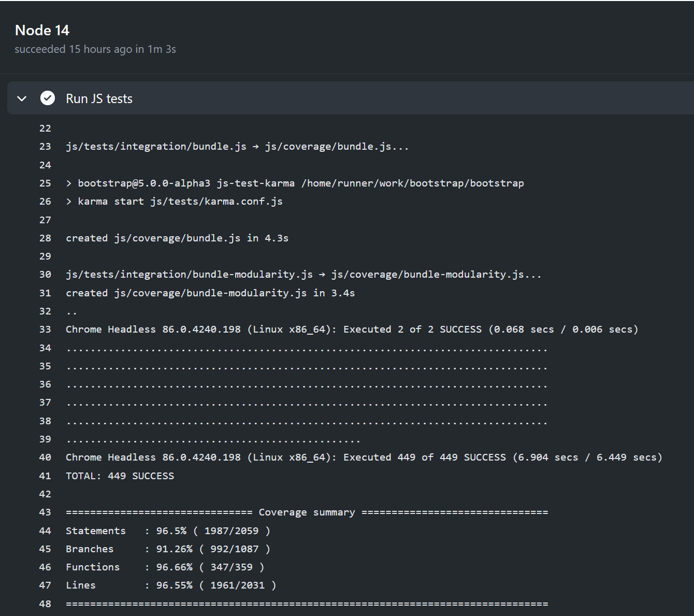The height and width of the screenshot is (616, 694).
Task: Select log line number 28
Action: coord(45,238)
